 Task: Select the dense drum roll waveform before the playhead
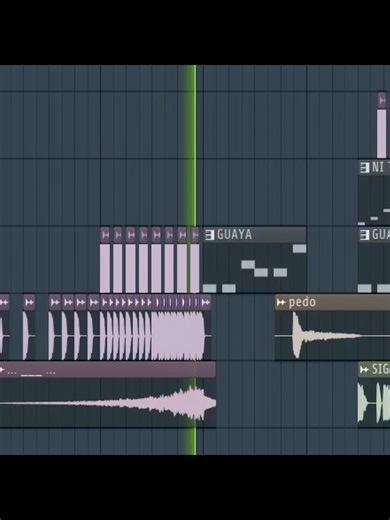coord(178,336)
